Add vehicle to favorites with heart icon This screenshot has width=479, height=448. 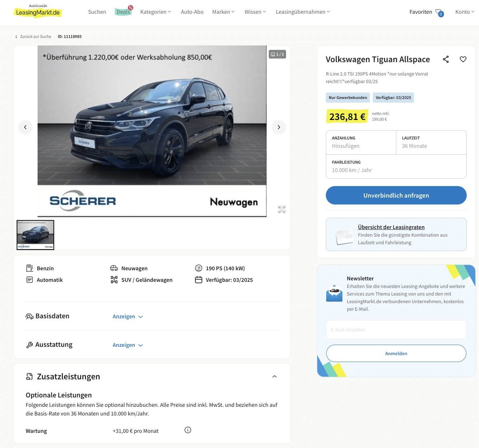click(463, 59)
